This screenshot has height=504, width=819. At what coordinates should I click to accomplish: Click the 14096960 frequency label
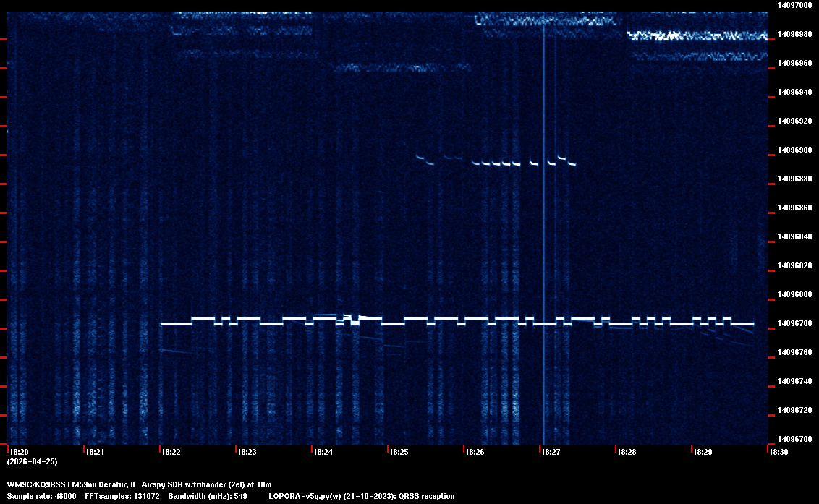point(794,63)
